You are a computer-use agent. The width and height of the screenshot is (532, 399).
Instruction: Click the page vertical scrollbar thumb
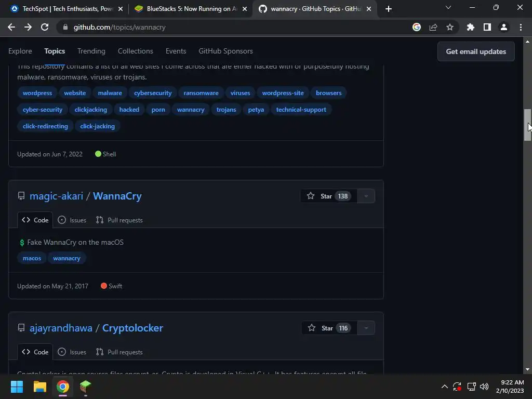527,125
